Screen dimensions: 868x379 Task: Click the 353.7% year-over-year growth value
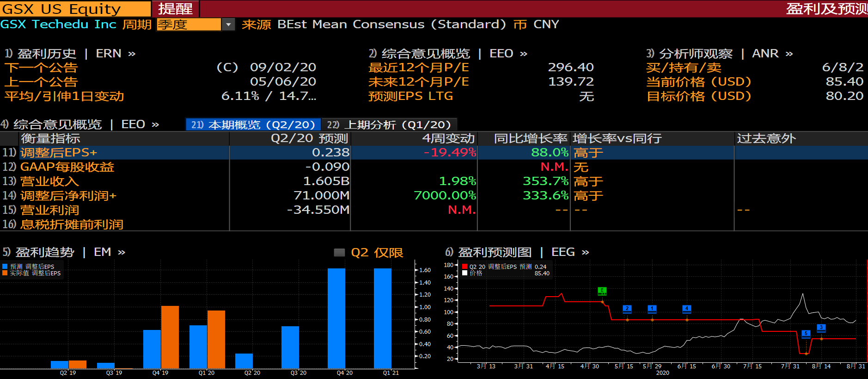545,181
